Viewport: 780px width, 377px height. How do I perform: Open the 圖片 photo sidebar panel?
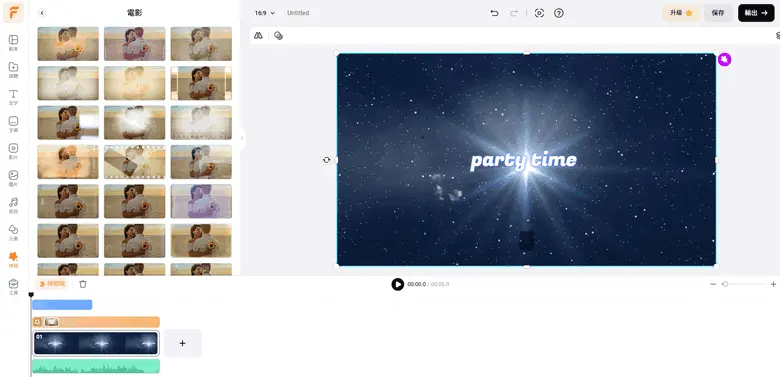(13, 178)
